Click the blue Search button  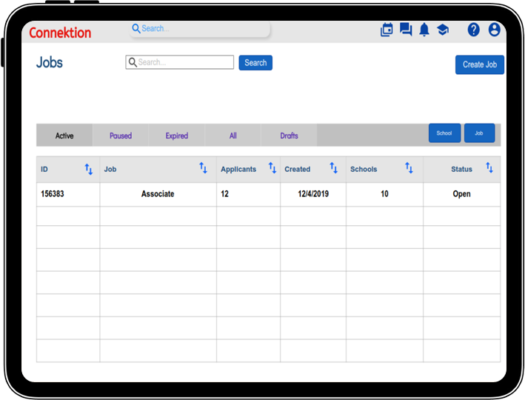[255, 63]
